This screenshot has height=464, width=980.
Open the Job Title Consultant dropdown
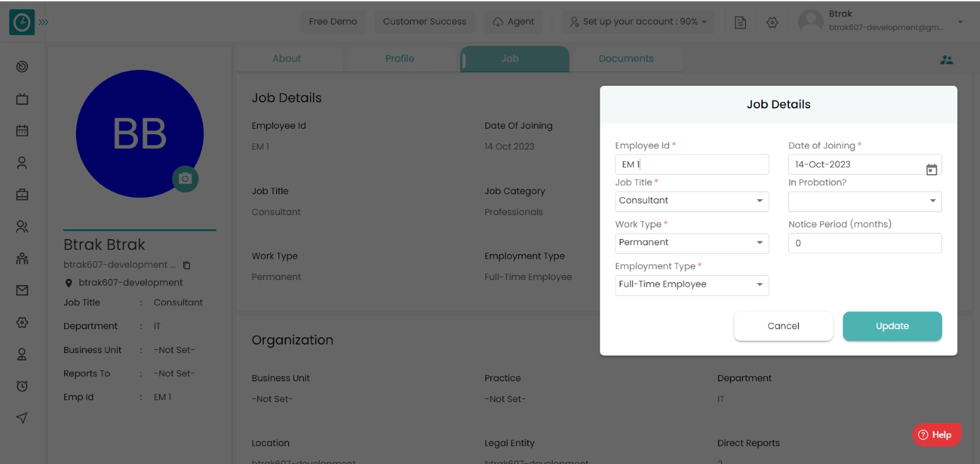tap(692, 201)
